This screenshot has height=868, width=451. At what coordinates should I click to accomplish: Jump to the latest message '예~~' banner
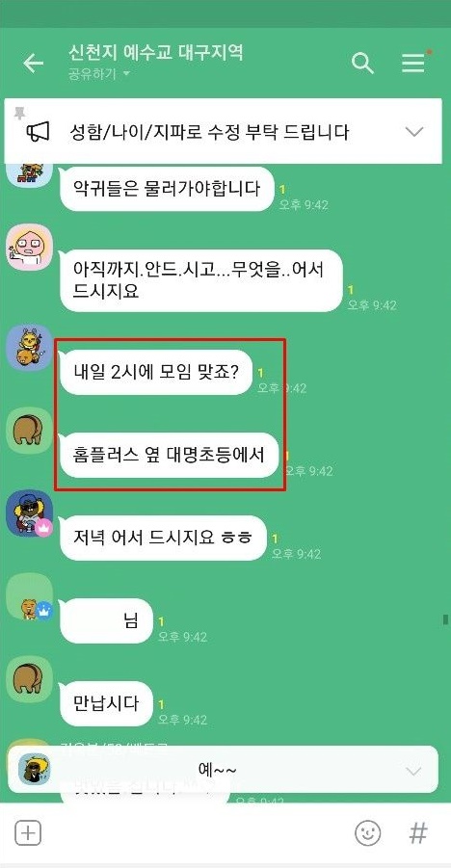point(223,769)
